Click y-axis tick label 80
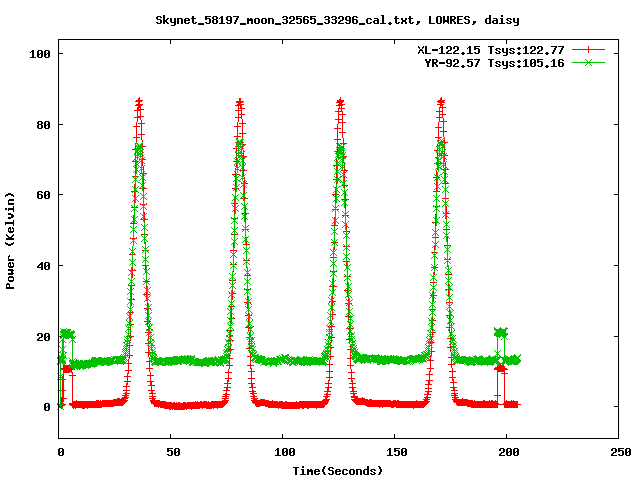 (43, 125)
